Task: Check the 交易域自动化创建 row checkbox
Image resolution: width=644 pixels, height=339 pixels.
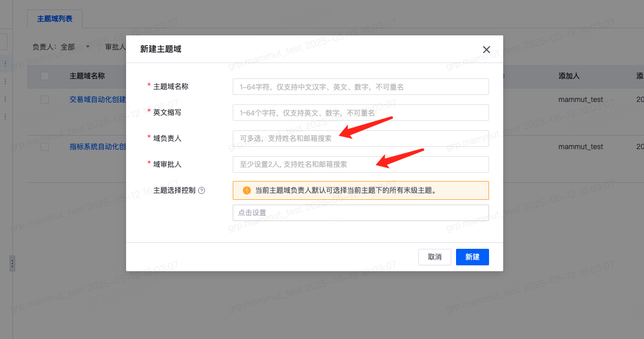Action: click(x=45, y=100)
